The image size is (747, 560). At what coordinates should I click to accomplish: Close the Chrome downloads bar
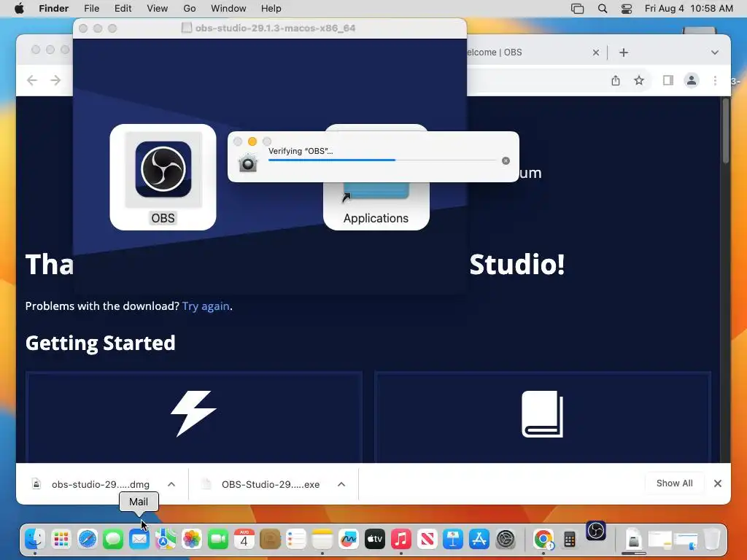[718, 483]
